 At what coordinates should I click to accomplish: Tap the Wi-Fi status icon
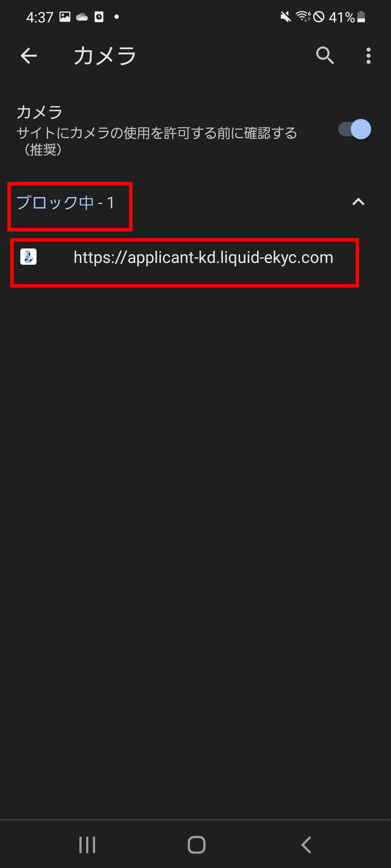303,16
